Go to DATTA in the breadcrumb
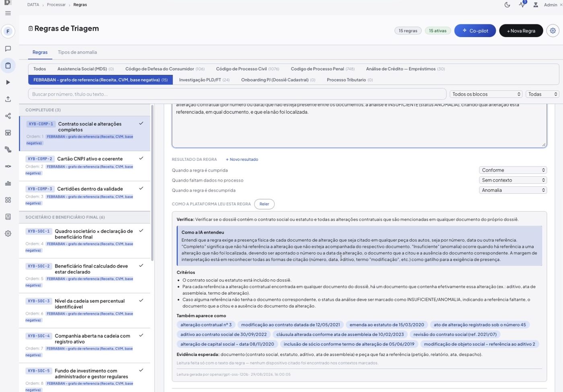 pos(33,5)
